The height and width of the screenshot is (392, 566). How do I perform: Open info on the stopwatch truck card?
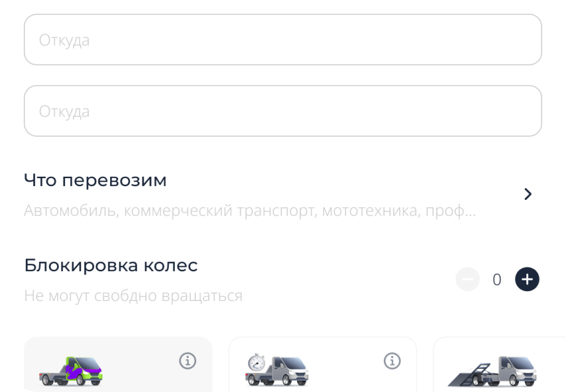[x=392, y=361]
